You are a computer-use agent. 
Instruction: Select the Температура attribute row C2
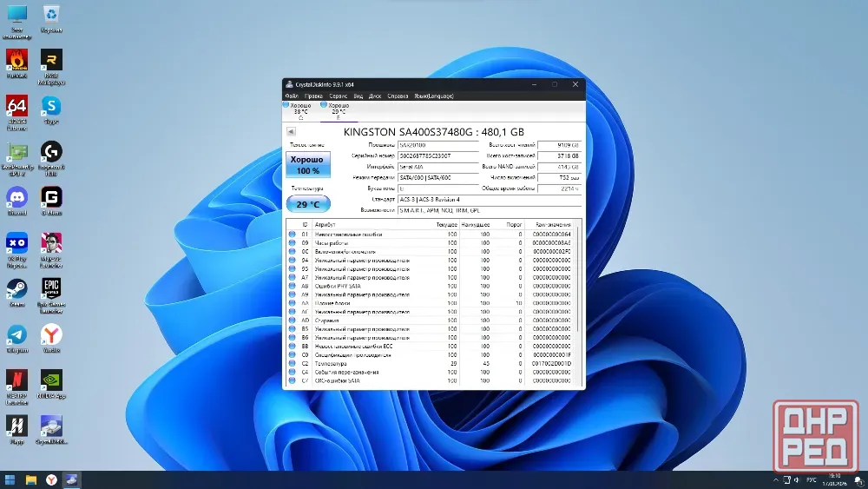(431, 364)
